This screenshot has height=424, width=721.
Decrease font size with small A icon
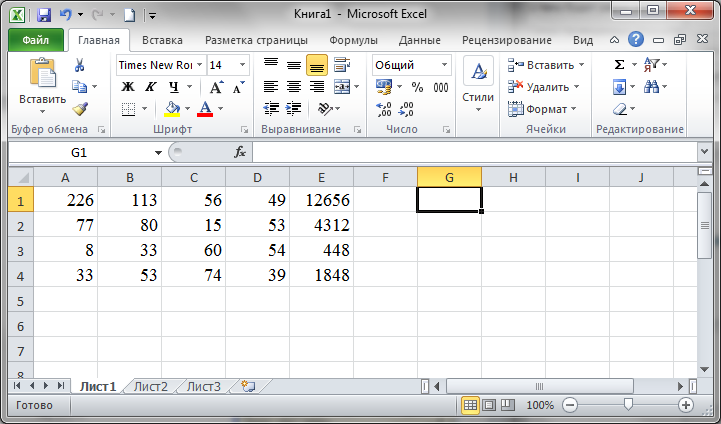pos(238,87)
